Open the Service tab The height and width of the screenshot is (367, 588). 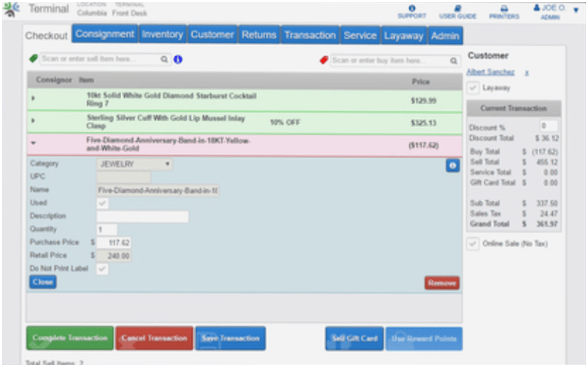click(x=360, y=36)
